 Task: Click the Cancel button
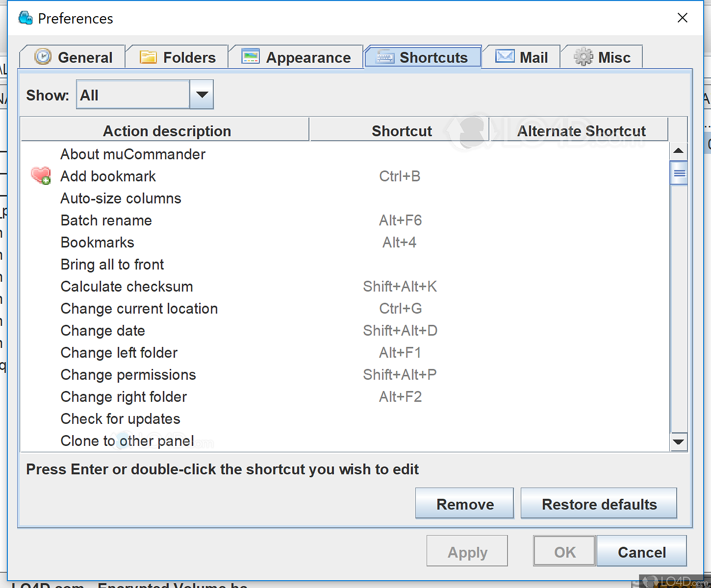pyautogui.click(x=641, y=552)
